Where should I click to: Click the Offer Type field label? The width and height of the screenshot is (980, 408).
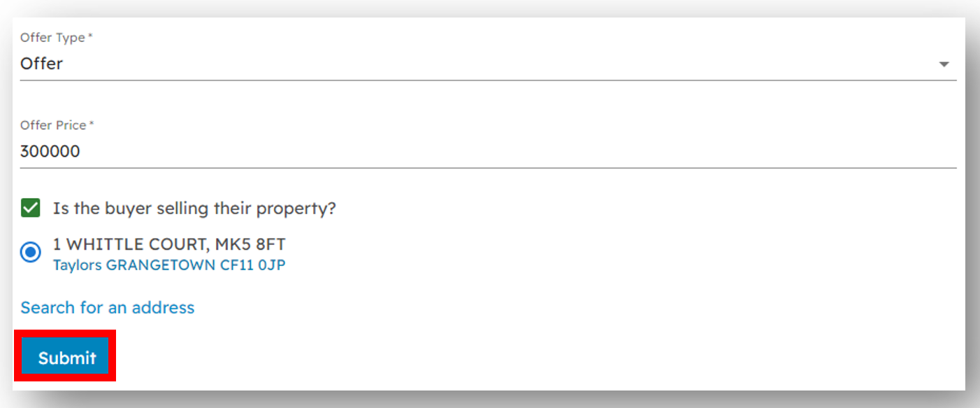[x=57, y=37]
